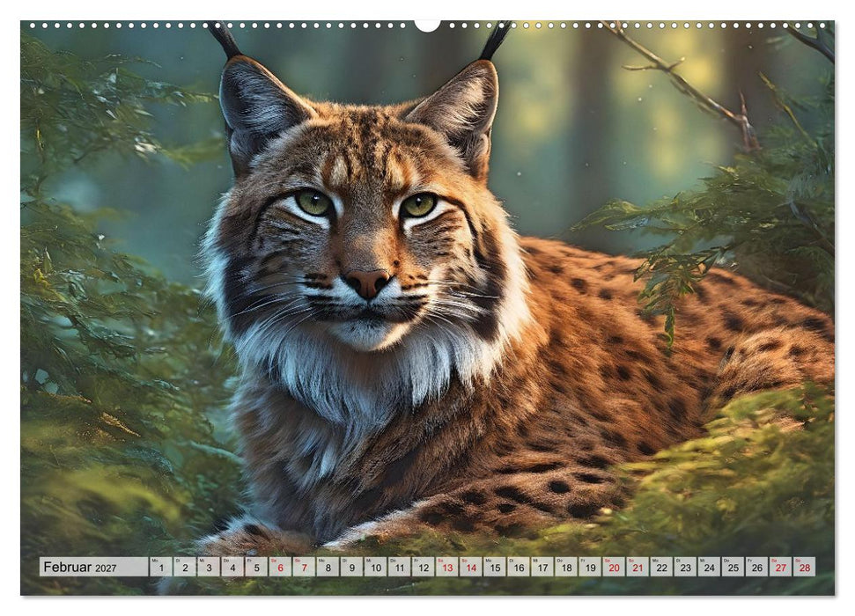Select day 15 in the calendar strip
Screen dimensions: 855x616
[x=495, y=567]
